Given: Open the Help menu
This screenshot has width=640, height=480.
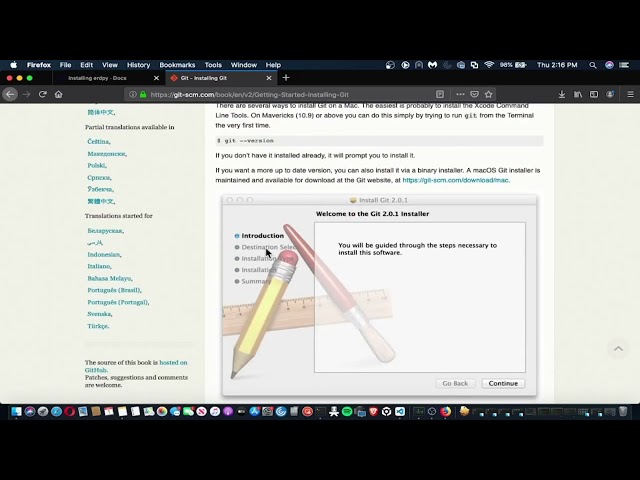Looking at the screenshot, I should (273, 65).
